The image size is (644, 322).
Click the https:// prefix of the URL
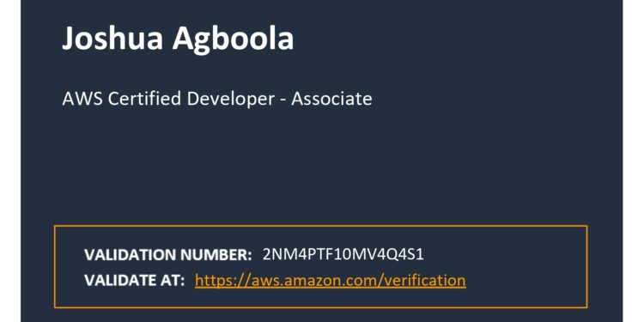click(x=223, y=281)
